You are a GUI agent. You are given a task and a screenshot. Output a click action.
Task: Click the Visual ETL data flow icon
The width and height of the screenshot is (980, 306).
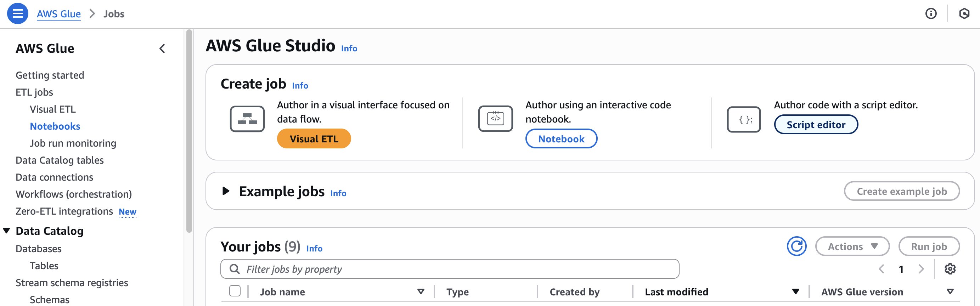pos(247,119)
